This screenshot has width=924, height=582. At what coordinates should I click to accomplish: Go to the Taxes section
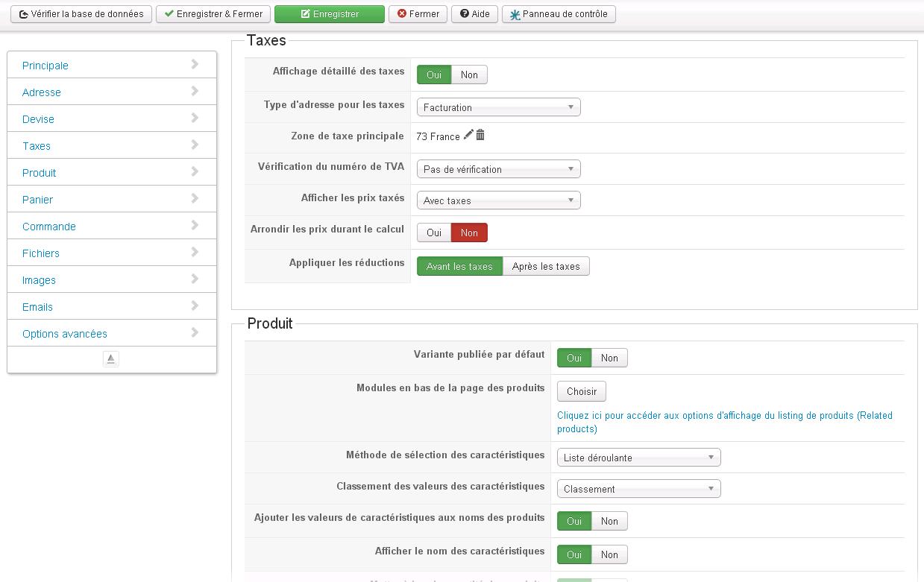112,145
